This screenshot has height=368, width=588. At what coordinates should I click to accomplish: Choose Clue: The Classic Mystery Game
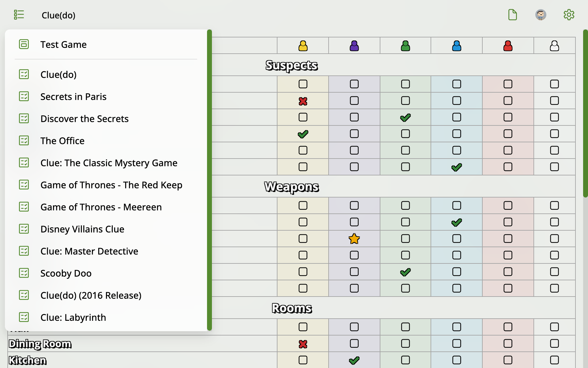[106, 163]
